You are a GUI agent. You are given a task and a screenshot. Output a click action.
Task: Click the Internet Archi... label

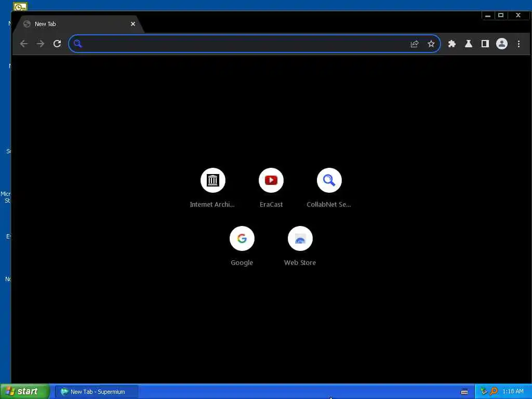click(212, 205)
